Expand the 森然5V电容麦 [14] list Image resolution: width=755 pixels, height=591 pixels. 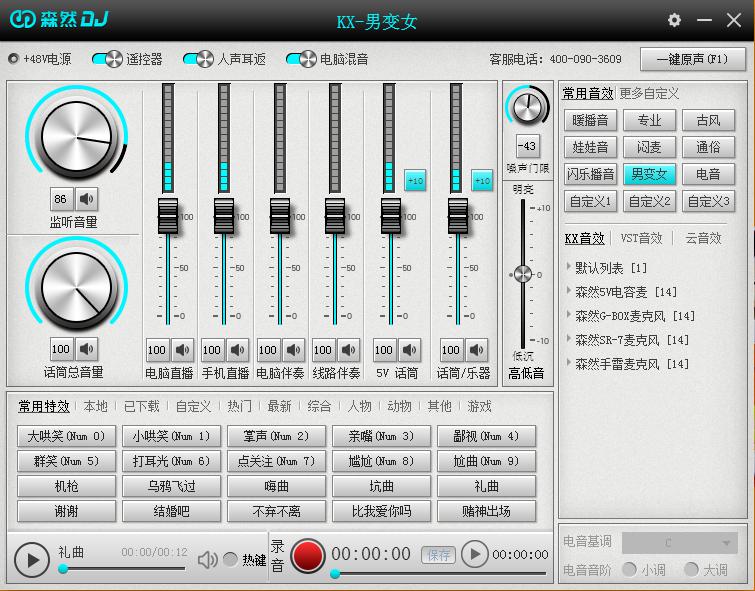pyautogui.click(x=569, y=290)
